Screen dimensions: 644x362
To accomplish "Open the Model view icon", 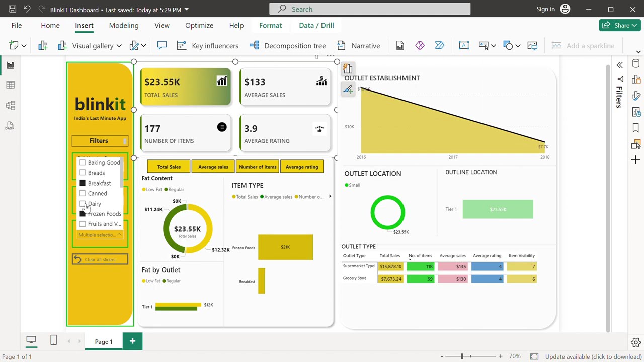I will pos(10,105).
